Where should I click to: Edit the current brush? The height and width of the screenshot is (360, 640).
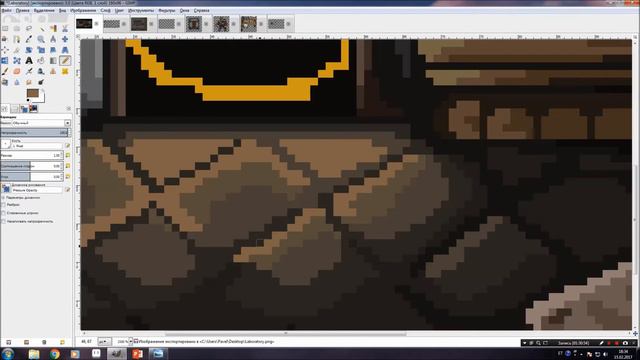point(68,145)
